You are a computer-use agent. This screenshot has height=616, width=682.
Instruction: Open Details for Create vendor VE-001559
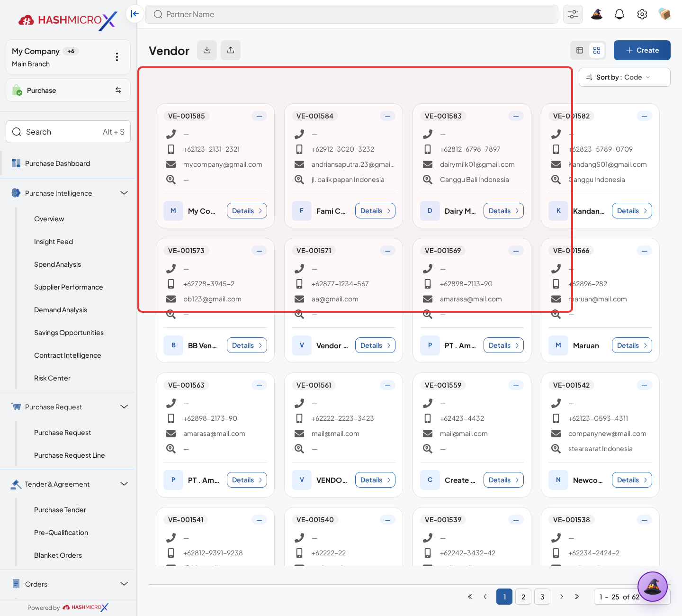503,480
